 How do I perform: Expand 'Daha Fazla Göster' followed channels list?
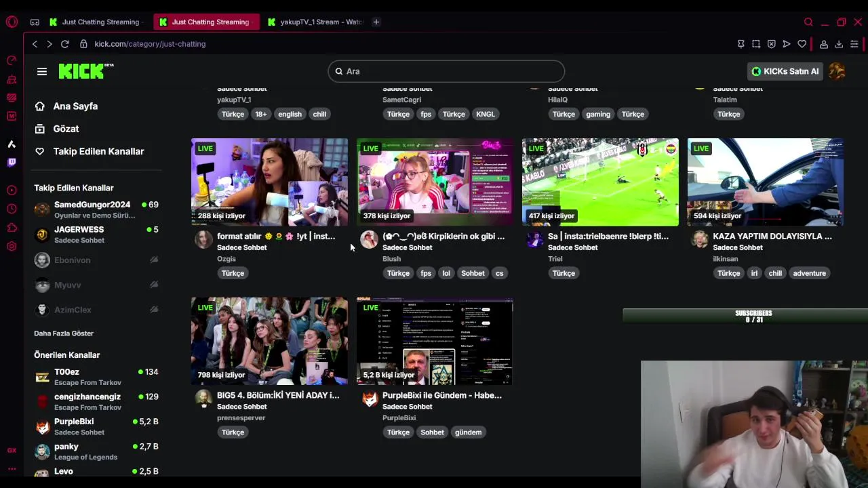pyautogui.click(x=64, y=333)
